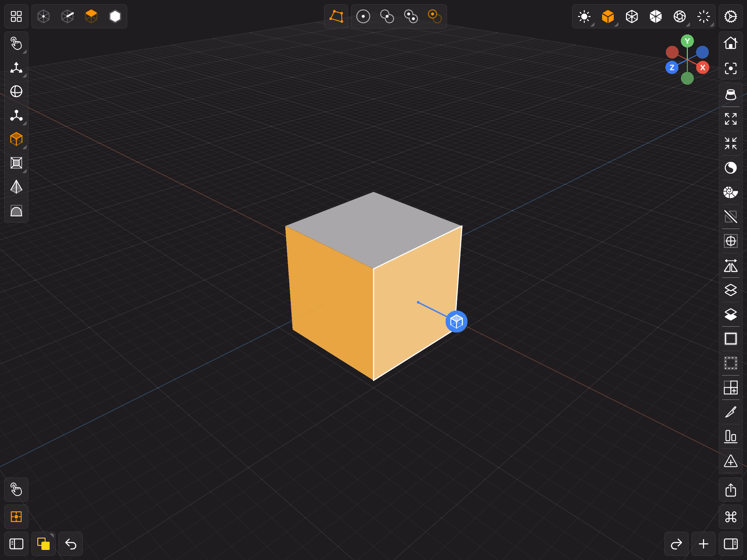The image size is (747, 560).
Task: Snap view to the X axis
Action: click(703, 68)
